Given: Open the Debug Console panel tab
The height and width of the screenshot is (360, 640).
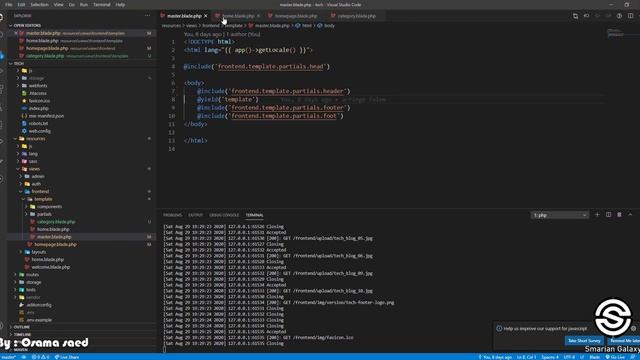Looking at the screenshot, I should coord(224,215).
